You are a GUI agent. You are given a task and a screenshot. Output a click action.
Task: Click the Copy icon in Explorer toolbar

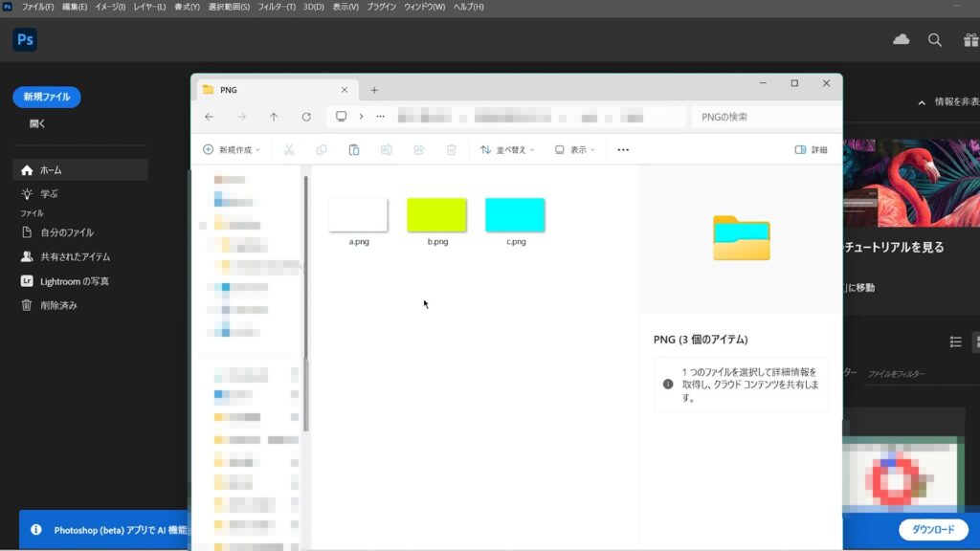pyautogui.click(x=322, y=150)
